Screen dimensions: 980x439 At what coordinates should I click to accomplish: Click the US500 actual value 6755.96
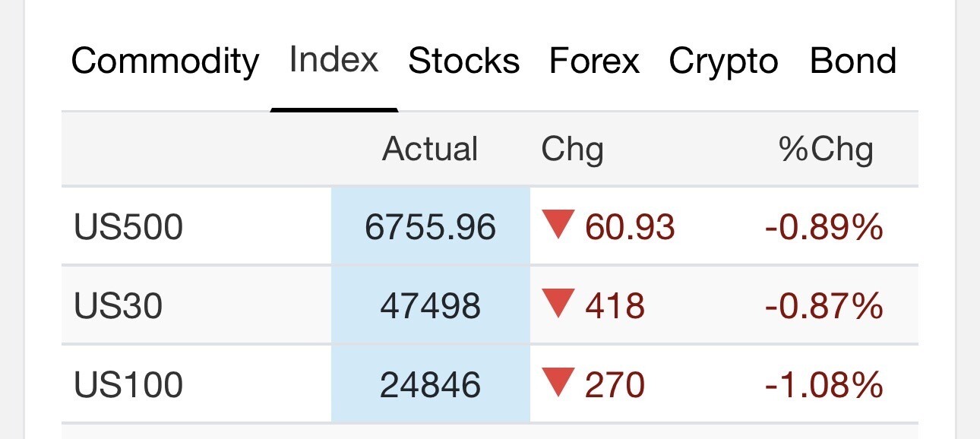[430, 227]
